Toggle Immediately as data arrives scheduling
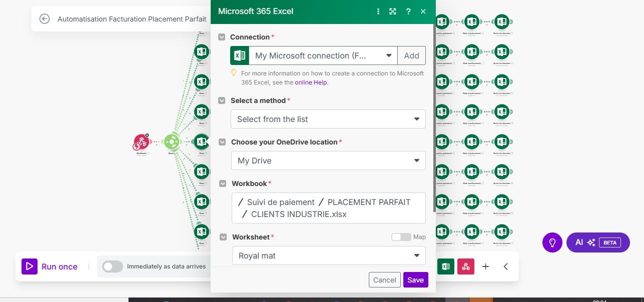The image size is (644, 302). click(113, 266)
